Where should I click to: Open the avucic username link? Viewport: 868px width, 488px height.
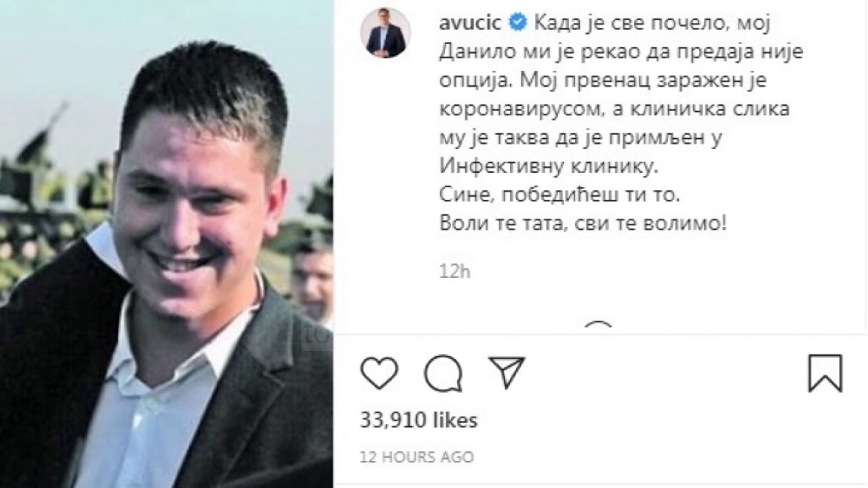(x=471, y=23)
